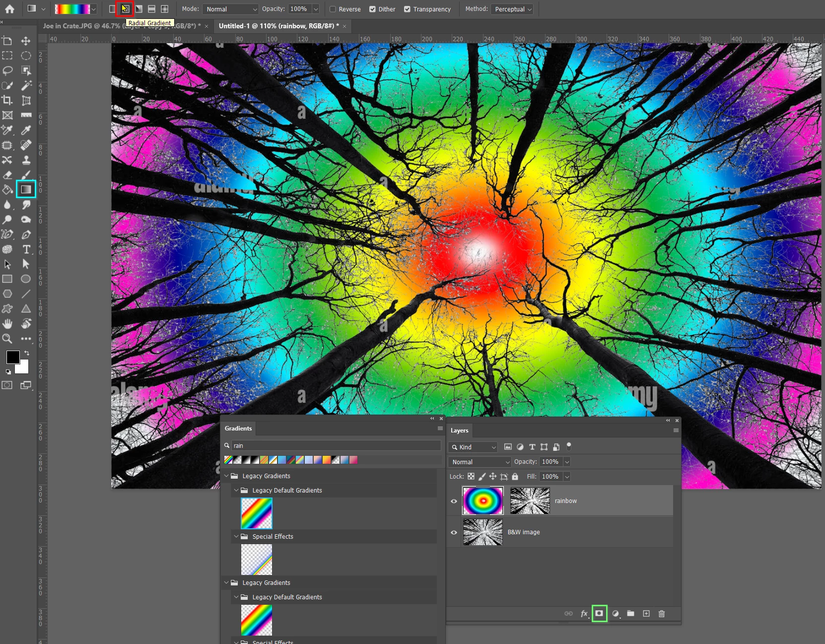Uncheck the Transparency checkbox
This screenshot has width=825, height=644.
click(407, 9)
